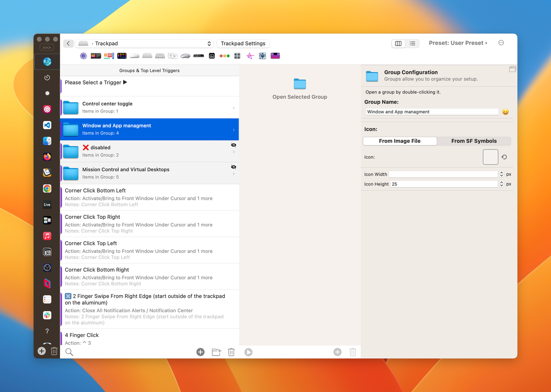
Task: Click the smiley emoji beside Group Name
Action: click(x=505, y=112)
